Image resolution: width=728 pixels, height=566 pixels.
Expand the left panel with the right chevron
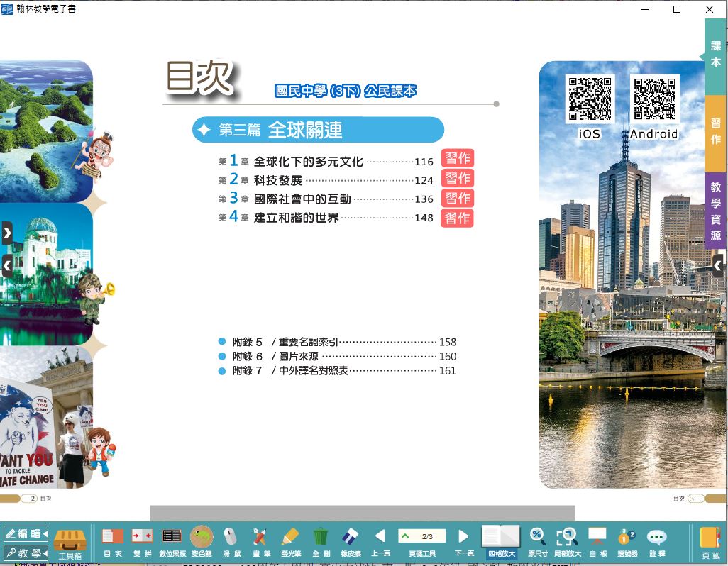[x=7, y=232]
